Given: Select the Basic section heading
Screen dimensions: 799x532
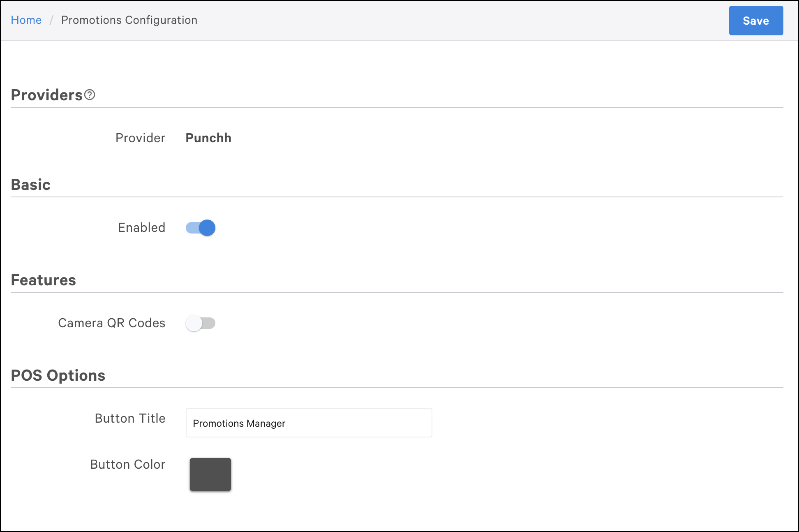Looking at the screenshot, I should pos(31,185).
